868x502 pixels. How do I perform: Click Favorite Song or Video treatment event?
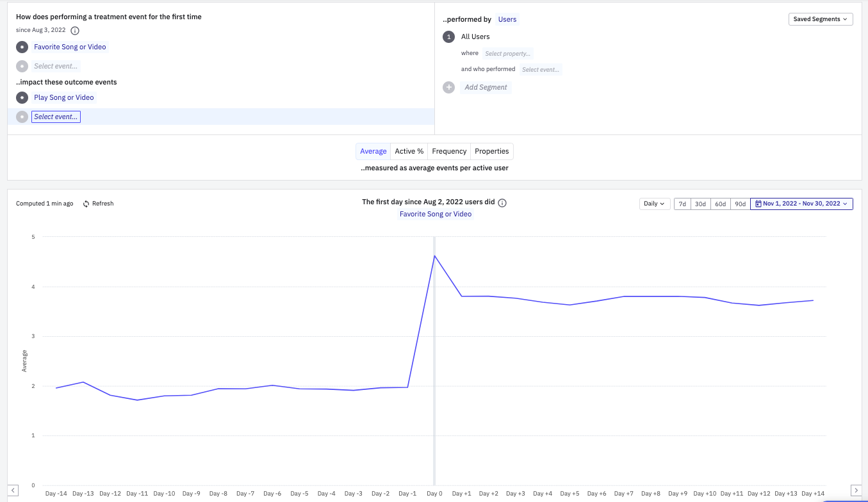70,47
